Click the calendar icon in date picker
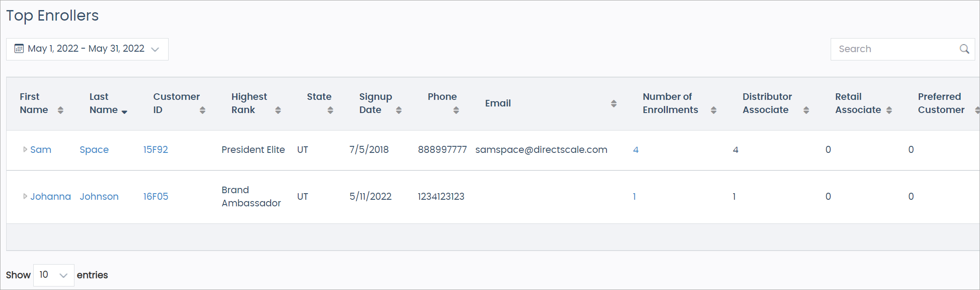 pos(19,49)
